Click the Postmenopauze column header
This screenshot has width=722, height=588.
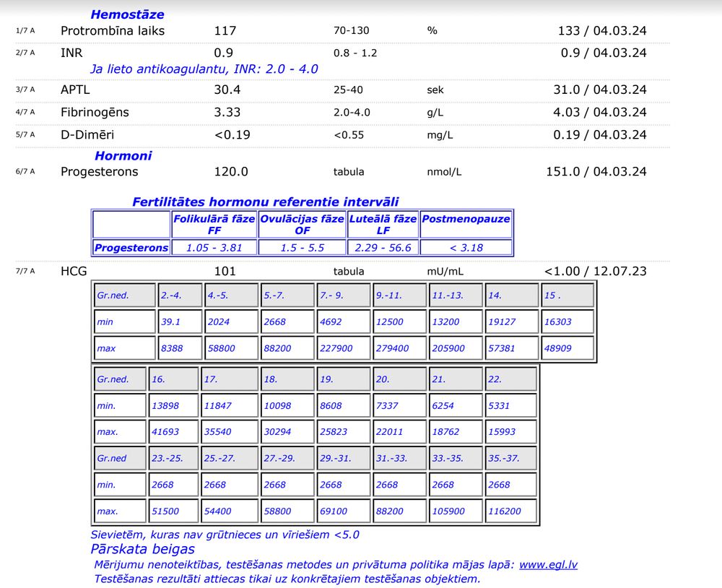[x=466, y=219]
